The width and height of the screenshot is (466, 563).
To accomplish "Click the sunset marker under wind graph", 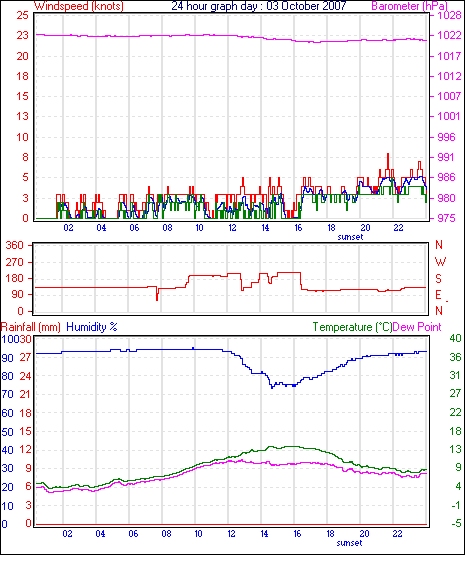I will coord(350,237).
